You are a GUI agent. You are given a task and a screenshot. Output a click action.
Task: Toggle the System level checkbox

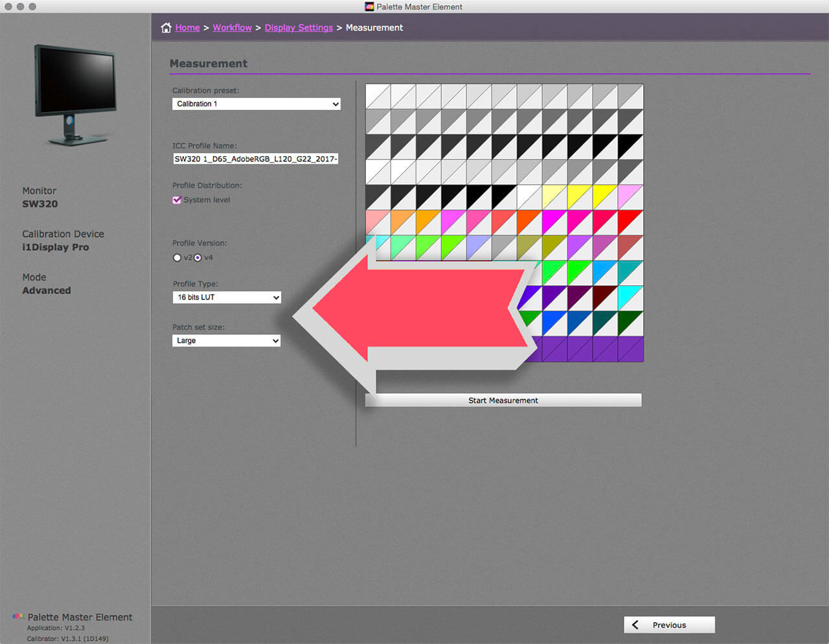click(x=177, y=200)
